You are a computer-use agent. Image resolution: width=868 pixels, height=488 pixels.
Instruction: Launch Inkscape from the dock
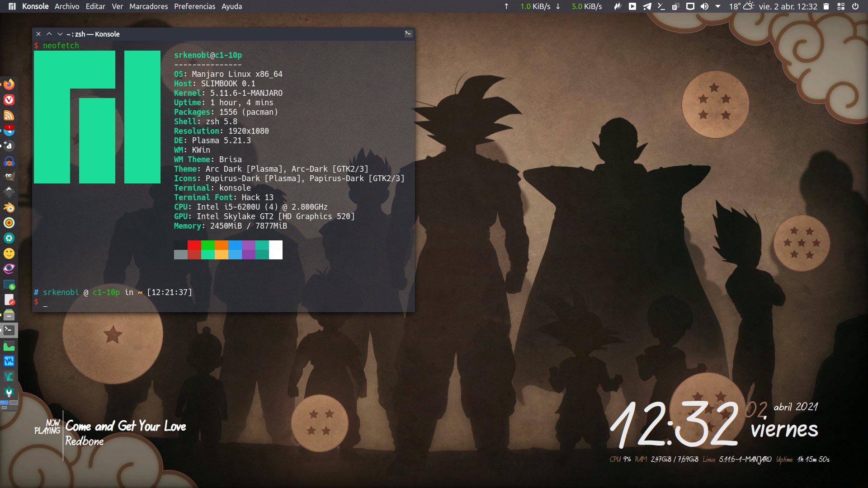point(9,192)
